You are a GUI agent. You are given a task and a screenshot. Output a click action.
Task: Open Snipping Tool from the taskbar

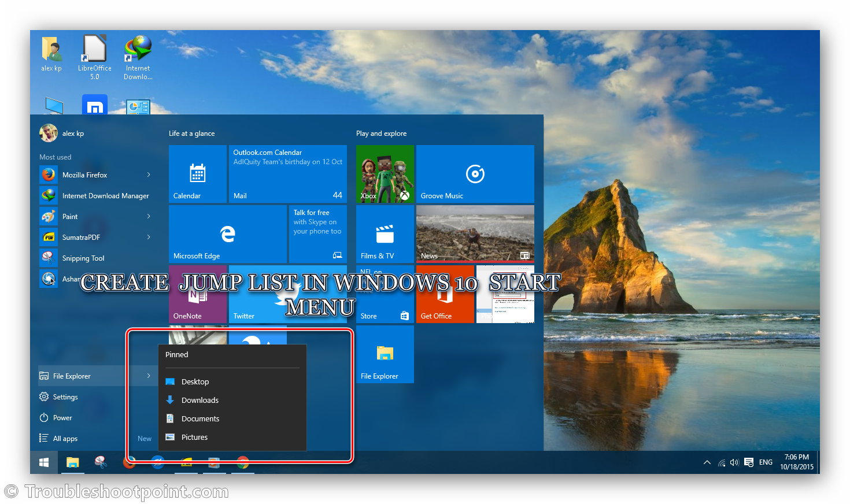pyautogui.click(x=101, y=462)
